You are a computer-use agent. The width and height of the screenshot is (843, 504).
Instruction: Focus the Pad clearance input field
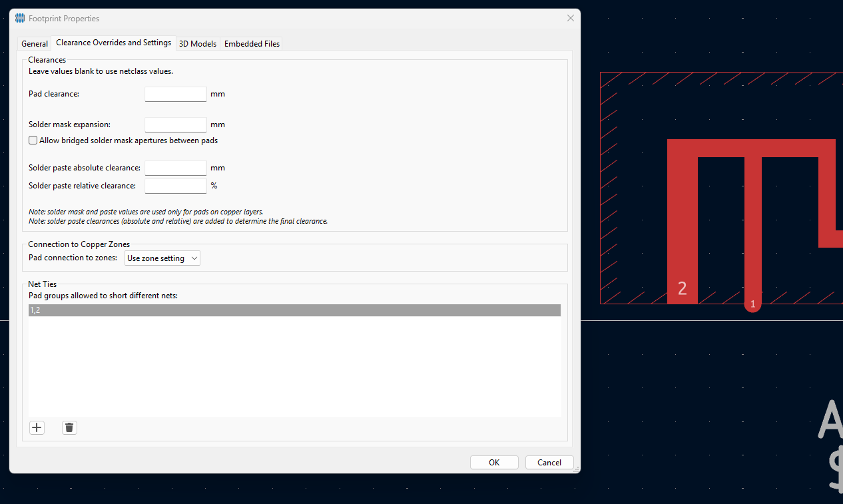[x=176, y=94]
